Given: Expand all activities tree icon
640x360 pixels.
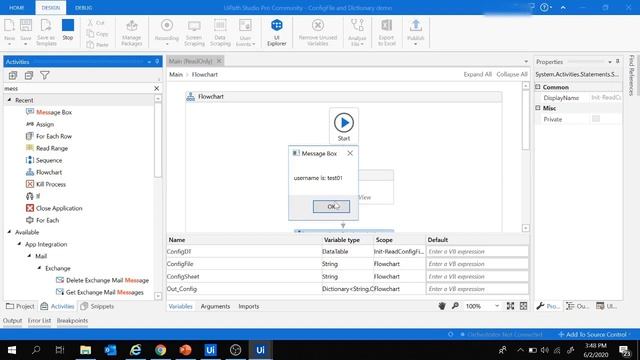Looking at the screenshot, I should click(x=13, y=75).
